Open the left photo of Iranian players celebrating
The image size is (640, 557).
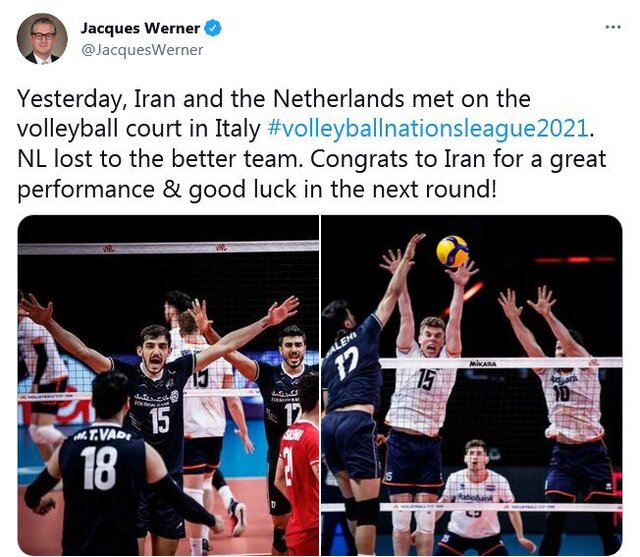click(168, 385)
